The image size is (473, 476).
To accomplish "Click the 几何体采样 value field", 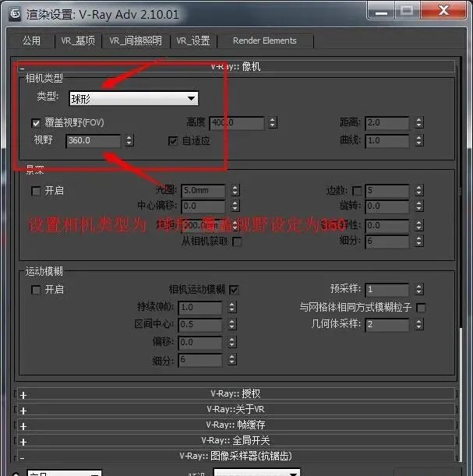I will pos(387,325).
